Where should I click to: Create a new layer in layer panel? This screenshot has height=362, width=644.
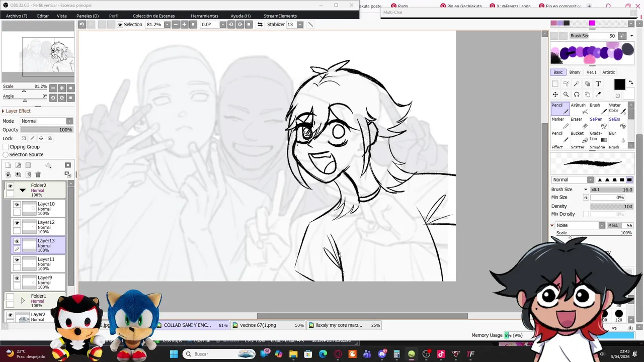(x=8, y=165)
